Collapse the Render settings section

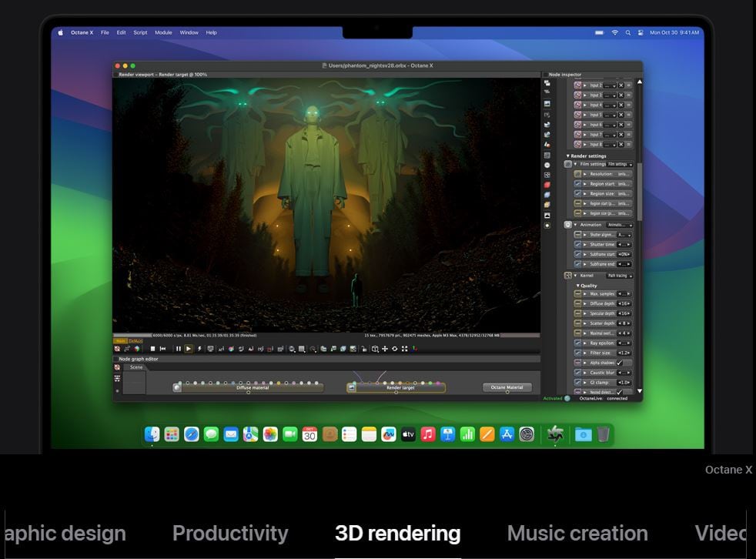click(x=568, y=156)
